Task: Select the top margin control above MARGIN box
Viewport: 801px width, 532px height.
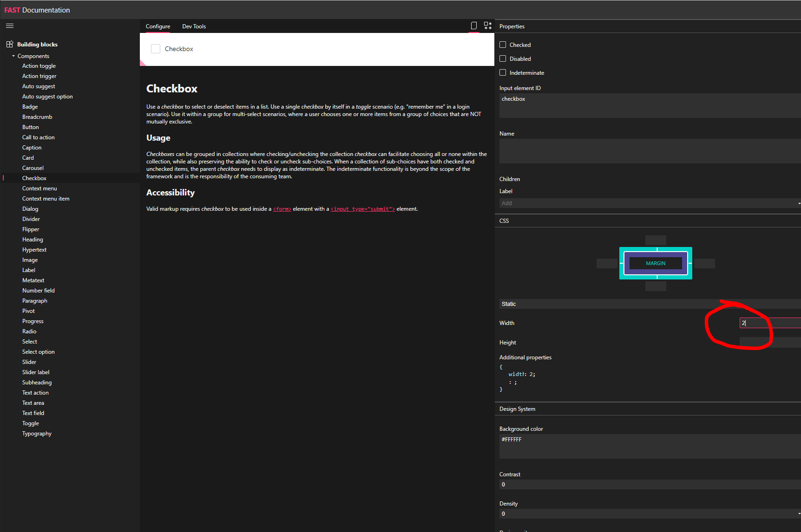Action: pyautogui.click(x=655, y=240)
